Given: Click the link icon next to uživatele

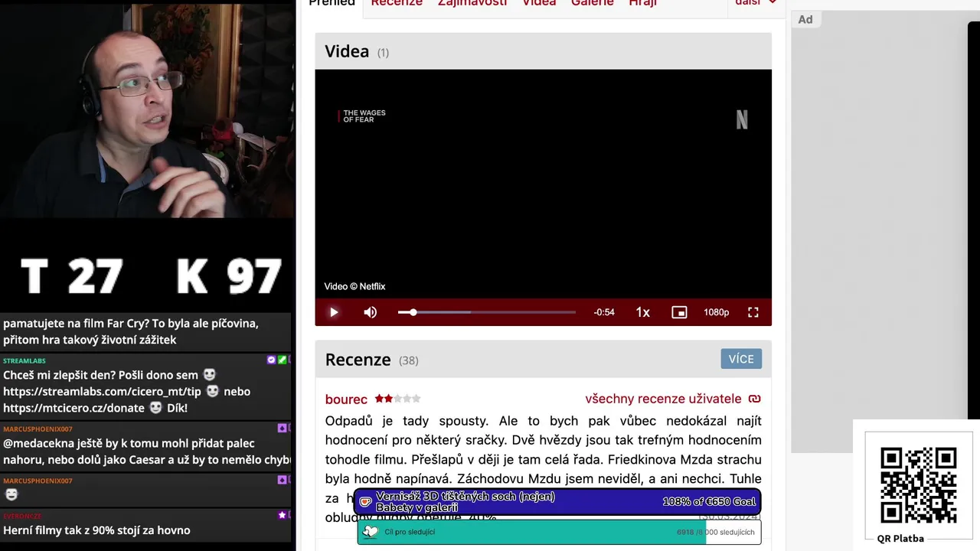Looking at the screenshot, I should click(x=755, y=399).
